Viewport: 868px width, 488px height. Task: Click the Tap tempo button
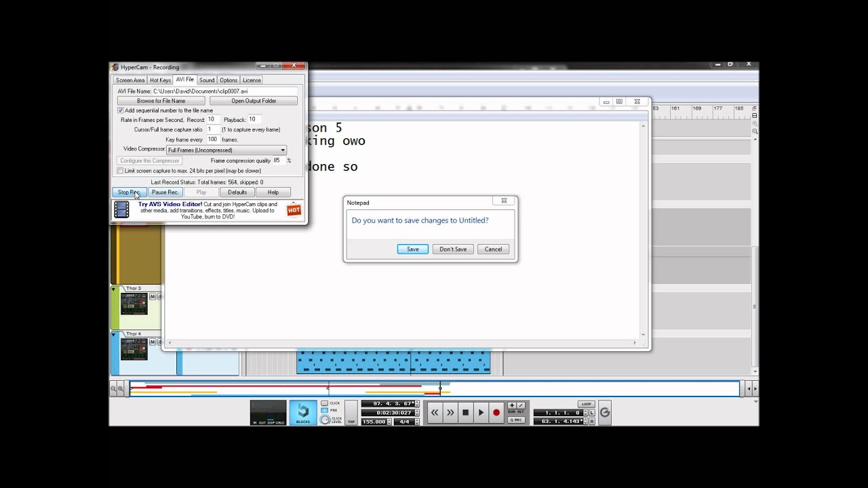pos(351,412)
